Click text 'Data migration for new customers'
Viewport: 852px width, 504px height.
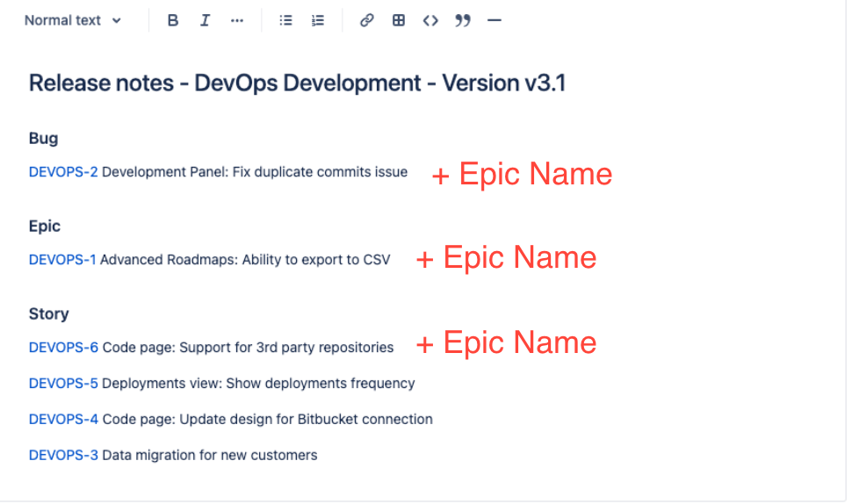click(210, 455)
